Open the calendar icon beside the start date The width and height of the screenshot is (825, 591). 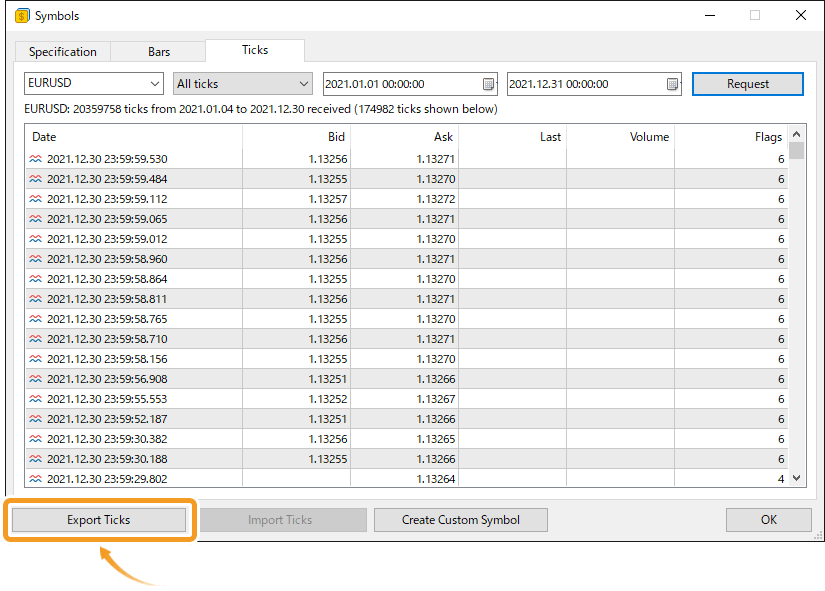coord(487,84)
